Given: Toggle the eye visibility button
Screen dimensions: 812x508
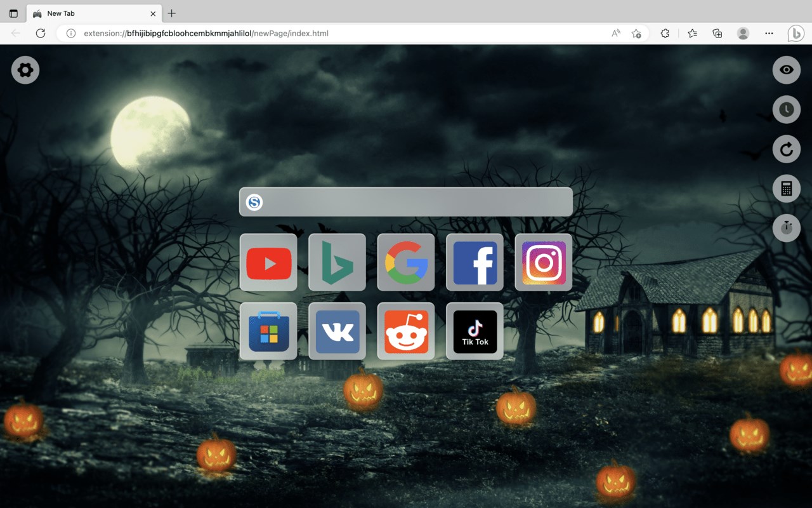Looking at the screenshot, I should 787,70.
